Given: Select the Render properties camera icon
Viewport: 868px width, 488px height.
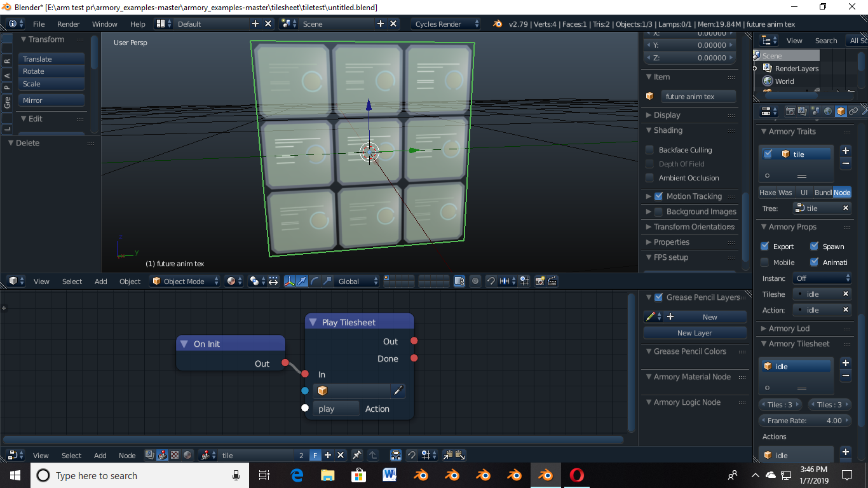Looking at the screenshot, I should click(790, 111).
